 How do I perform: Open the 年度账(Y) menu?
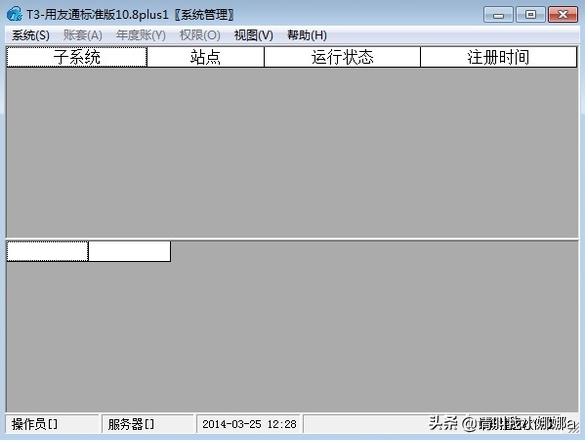click(141, 35)
